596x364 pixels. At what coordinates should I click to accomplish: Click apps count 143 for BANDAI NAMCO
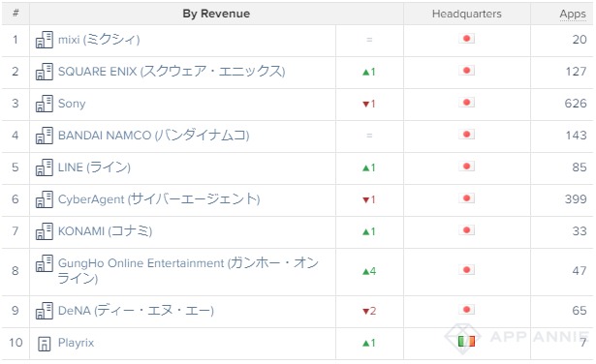(x=576, y=136)
